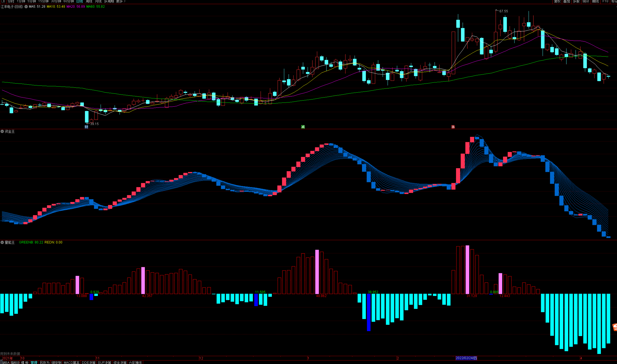The width and height of the screenshot is (617, 364).
Task: Click the 31.129 volume label
Action: 472,296
